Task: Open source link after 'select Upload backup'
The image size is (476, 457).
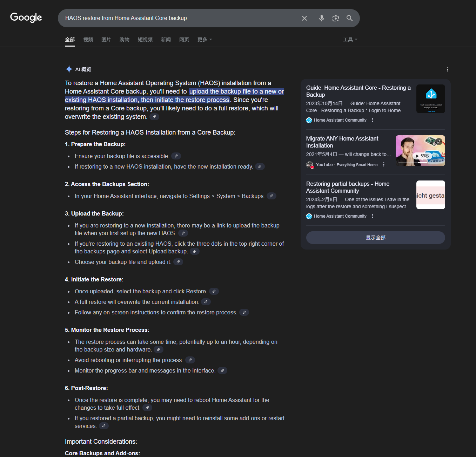Action: pos(195,251)
